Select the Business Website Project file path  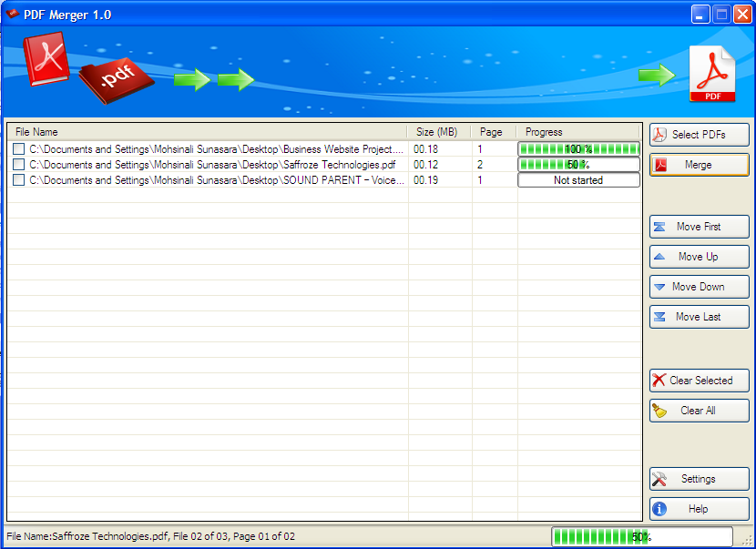click(x=216, y=149)
